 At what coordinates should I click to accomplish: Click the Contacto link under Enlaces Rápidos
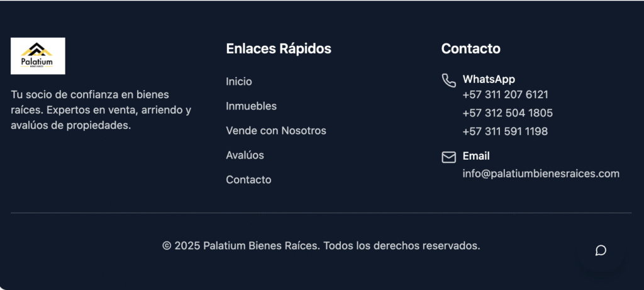pos(248,179)
